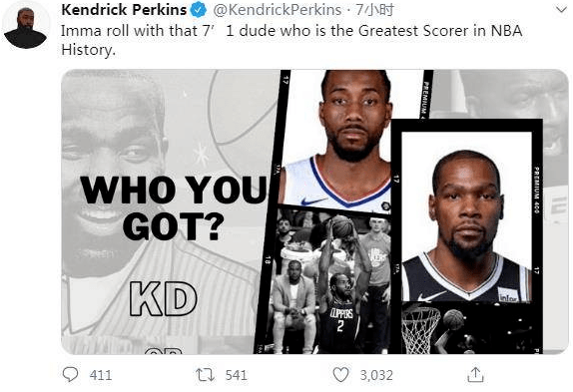Click the basketball hoop photo
The image size is (573, 392).
point(466,328)
